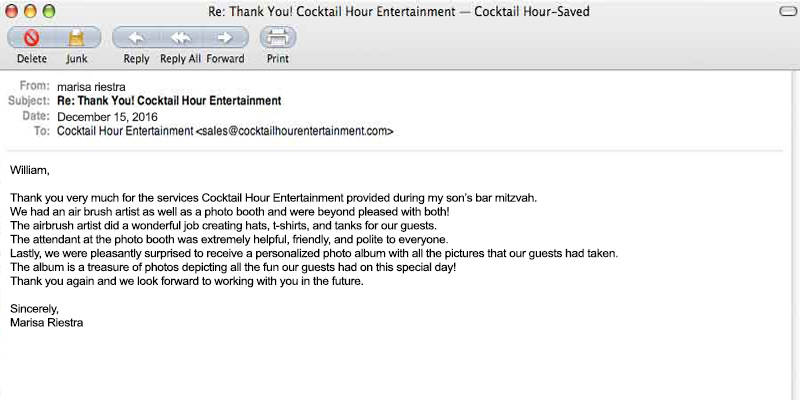This screenshot has height=400, width=800.
Task: Mark the message as Junk
Action: 76,39
